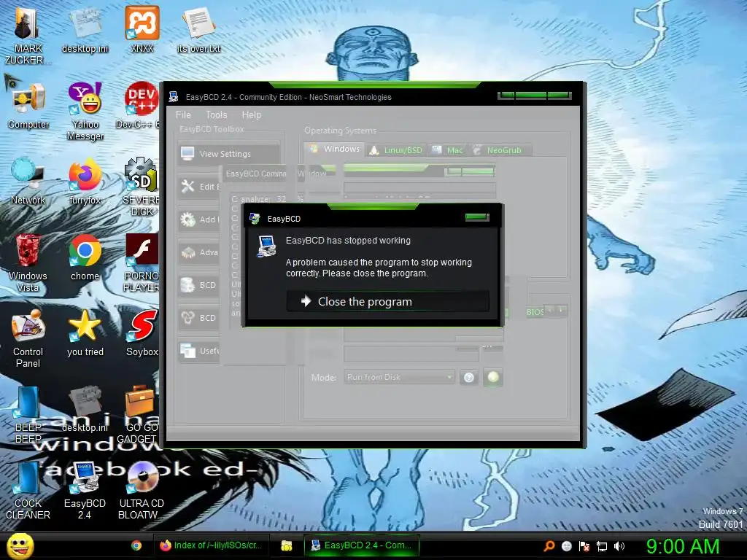Open the Control Panel desktop icon

[x=28, y=339]
